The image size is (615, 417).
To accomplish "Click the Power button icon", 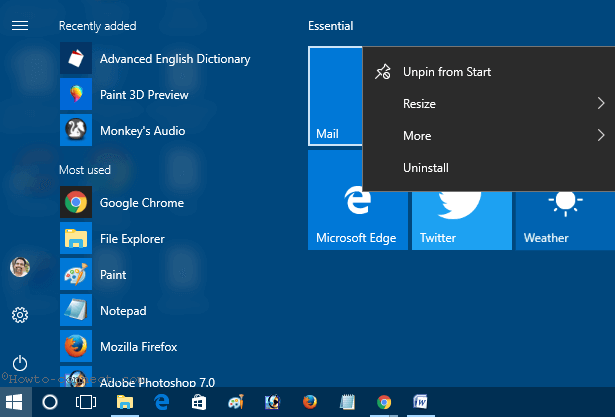I will tap(20, 363).
